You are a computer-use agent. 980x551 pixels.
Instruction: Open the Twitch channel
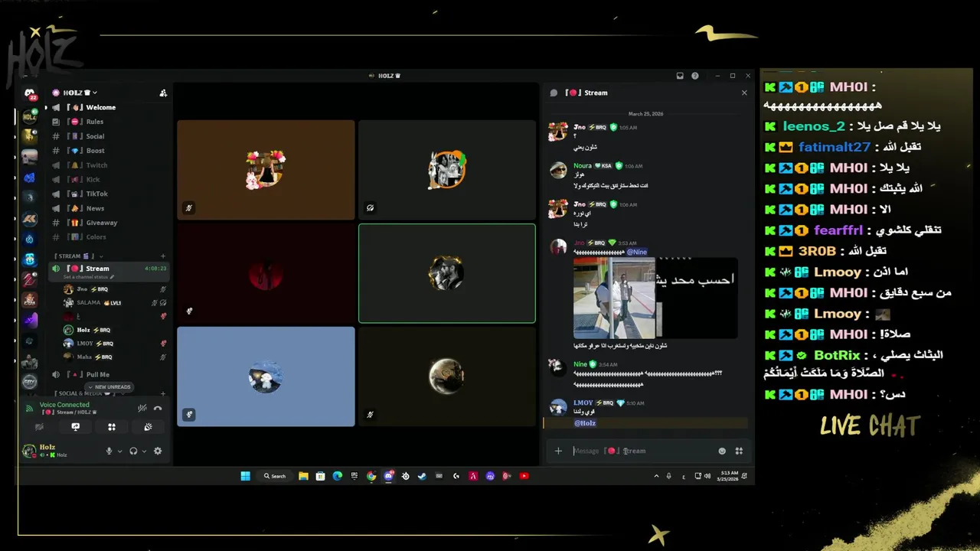point(109,165)
